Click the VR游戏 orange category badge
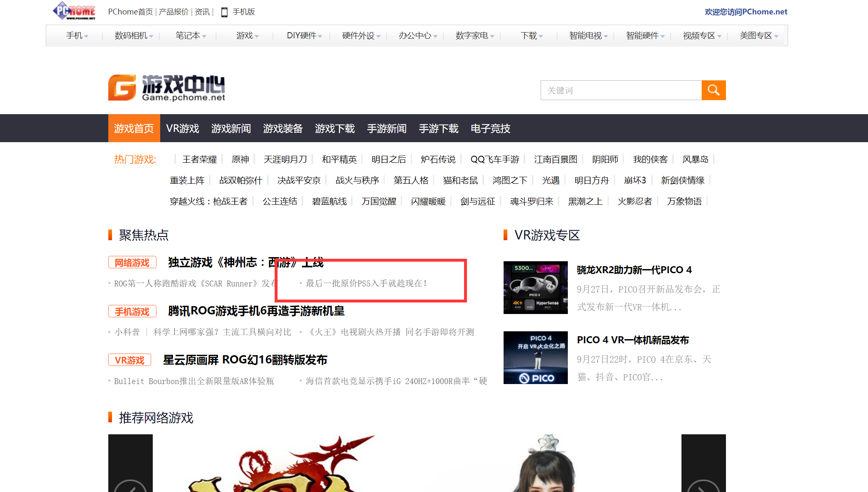Image resolution: width=868 pixels, height=492 pixels. (130, 360)
